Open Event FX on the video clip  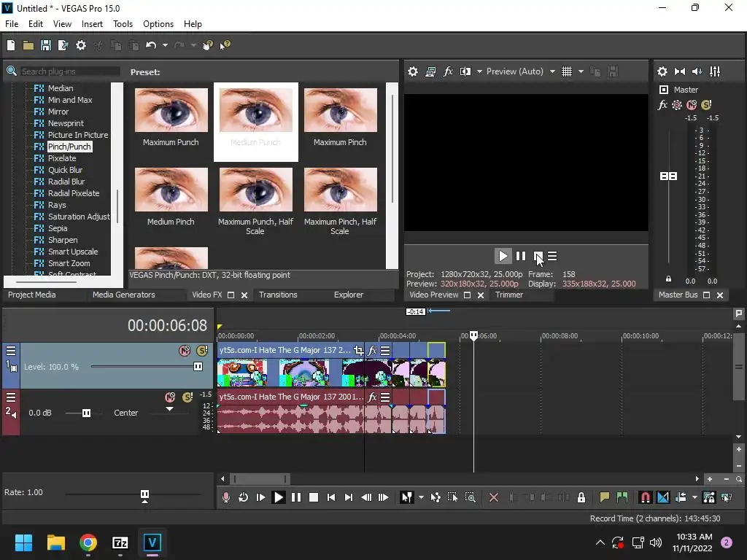point(372,351)
